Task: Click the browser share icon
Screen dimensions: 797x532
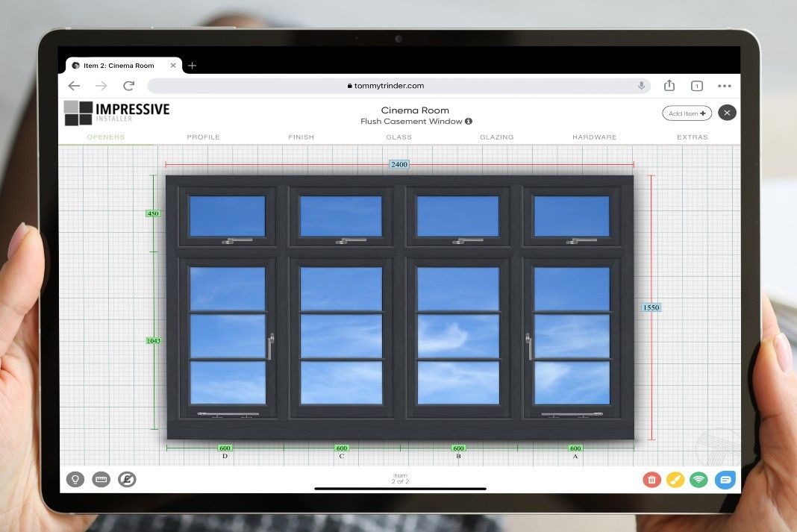Action: 669,86
